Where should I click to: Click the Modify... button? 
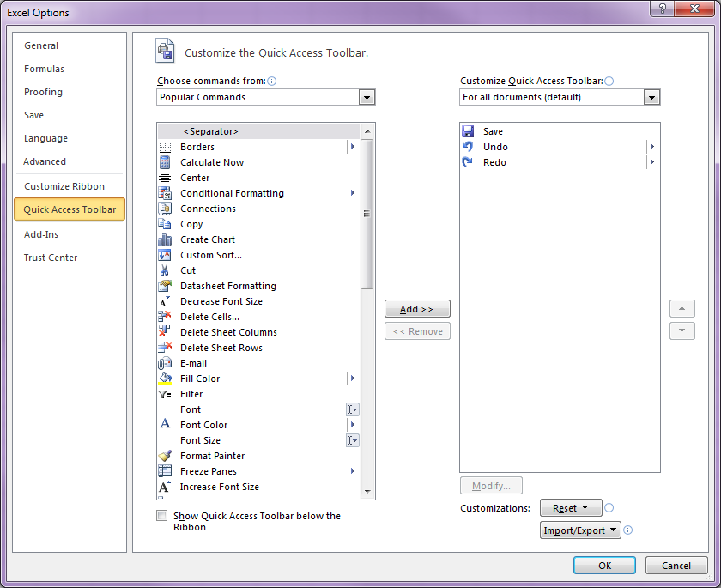point(491,486)
